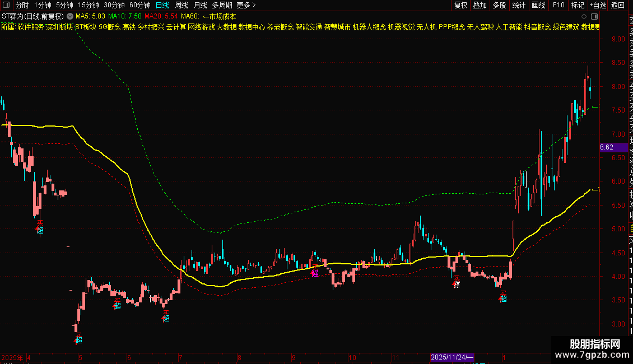The image size is (633, 364).
Task: Open dropdown arrow beside ST赛为 title
Action: pyautogui.click(x=70, y=17)
